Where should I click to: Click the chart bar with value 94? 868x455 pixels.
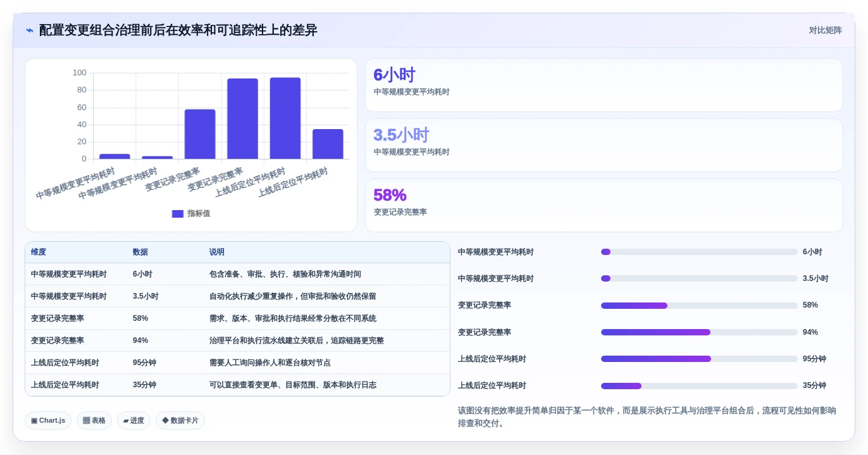coord(243,119)
